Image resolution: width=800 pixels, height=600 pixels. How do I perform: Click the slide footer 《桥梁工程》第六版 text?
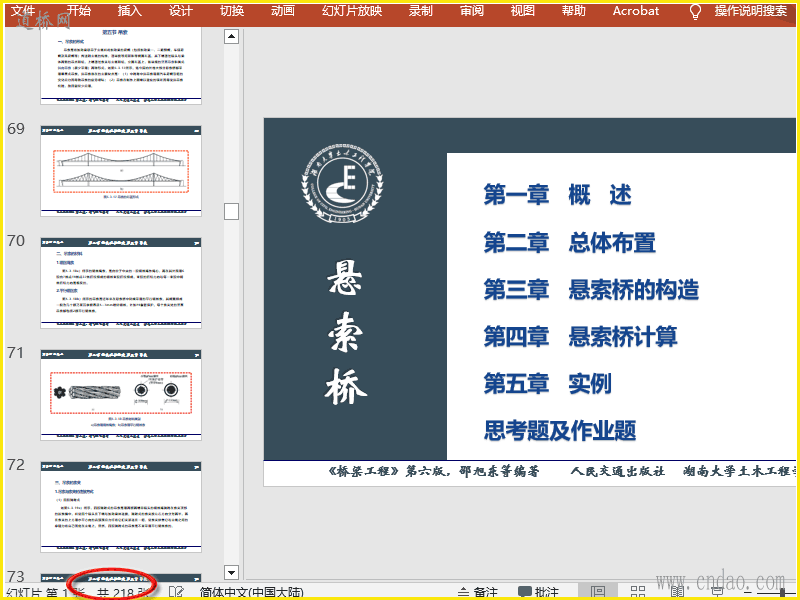coord(433,471)
